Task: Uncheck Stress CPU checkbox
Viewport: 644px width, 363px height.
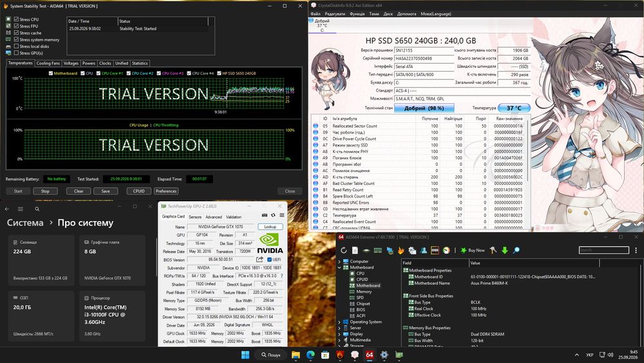Action: (17, 19)
